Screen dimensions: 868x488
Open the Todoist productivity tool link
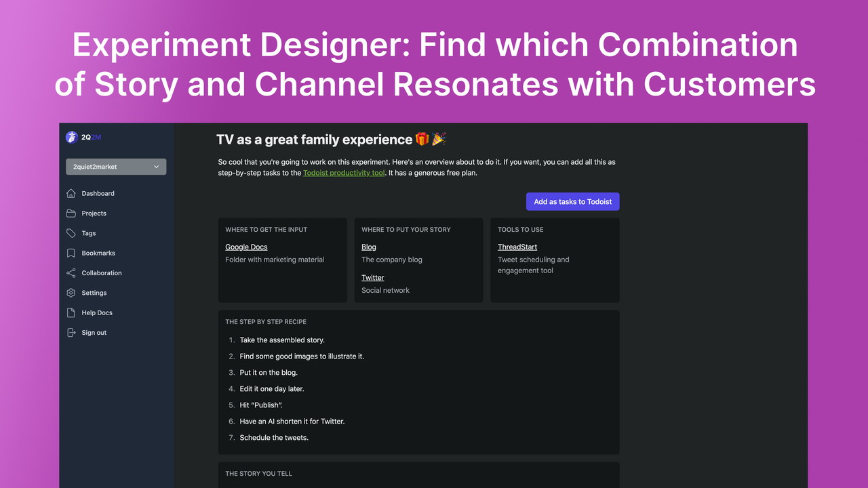pyautogui.click(x=344, y=173)
